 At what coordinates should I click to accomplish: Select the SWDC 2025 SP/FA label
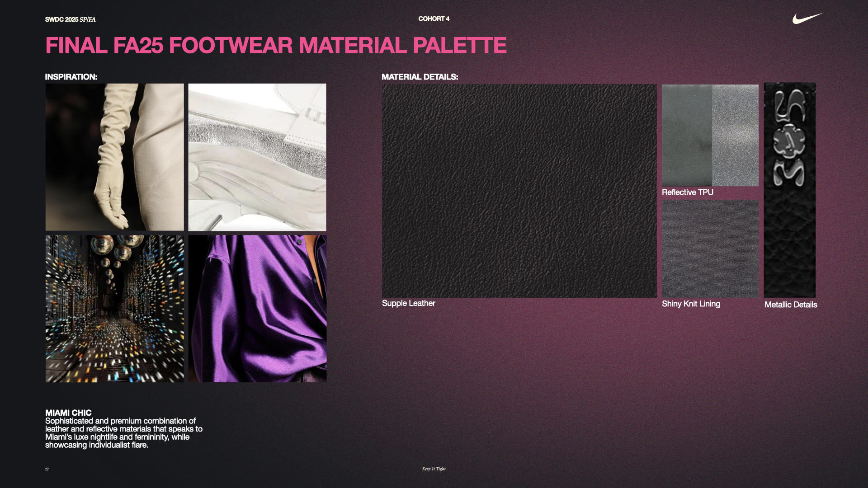tap(70, 19)
